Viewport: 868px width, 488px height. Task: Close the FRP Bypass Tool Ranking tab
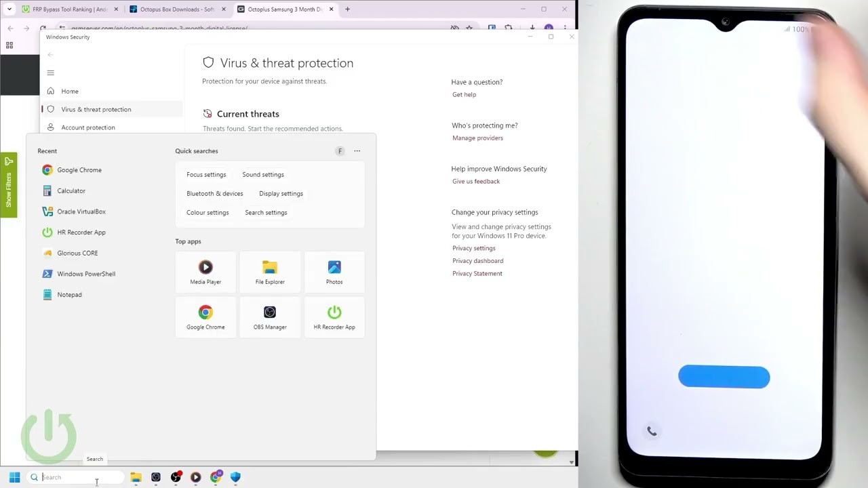[116, 9]
